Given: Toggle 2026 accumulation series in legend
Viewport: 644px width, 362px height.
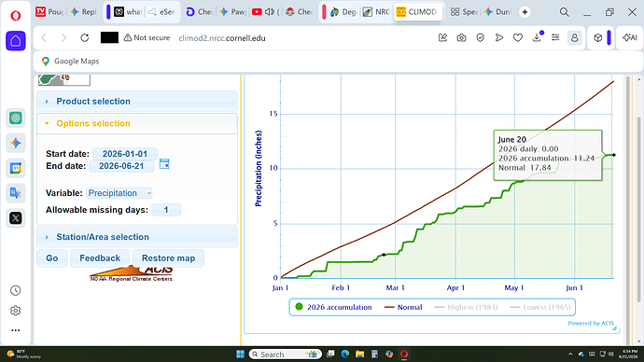Looking at the screenshot, I should point(333,307).
